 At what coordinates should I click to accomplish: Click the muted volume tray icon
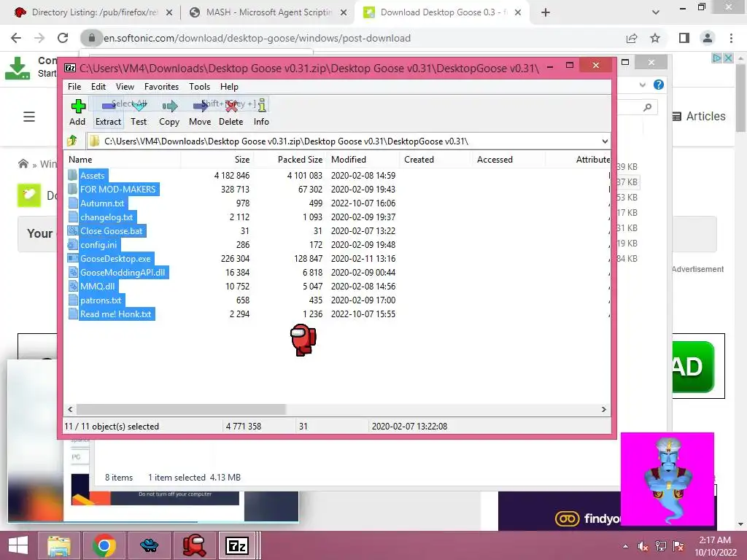pyautogui.click(x=643, y=546)
